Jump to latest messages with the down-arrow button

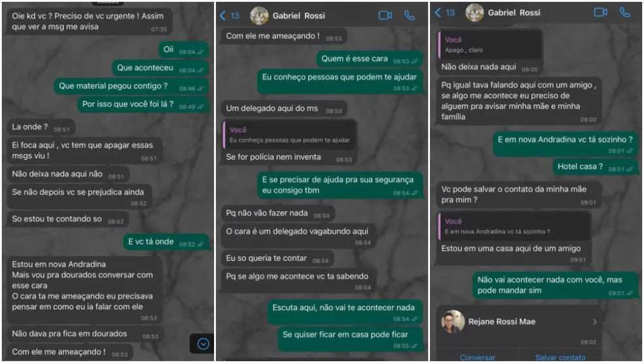tap(202, 344)
